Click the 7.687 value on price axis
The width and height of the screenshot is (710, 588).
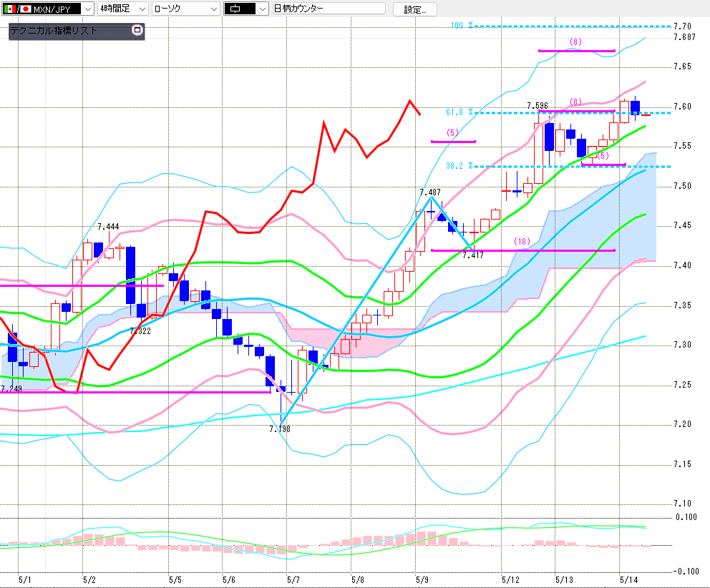tap(684, 37)
